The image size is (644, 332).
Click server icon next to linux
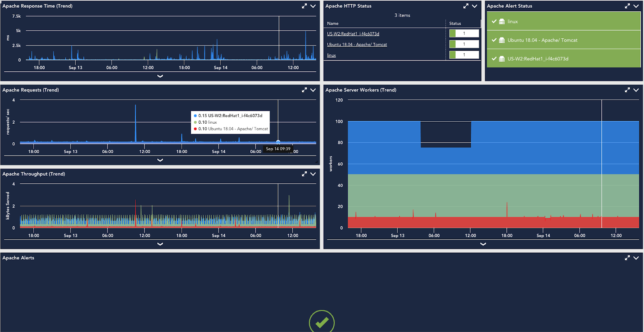(502, 21)
